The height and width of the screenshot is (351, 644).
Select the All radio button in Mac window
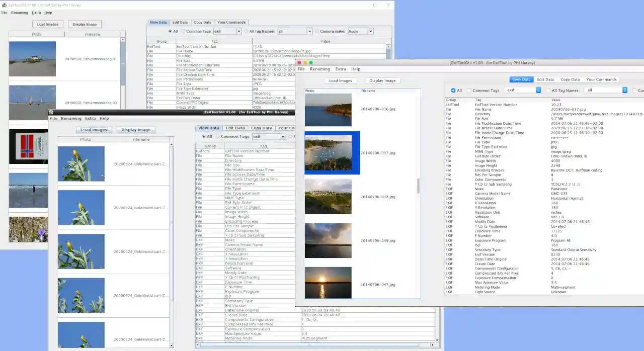pos(453,90)
